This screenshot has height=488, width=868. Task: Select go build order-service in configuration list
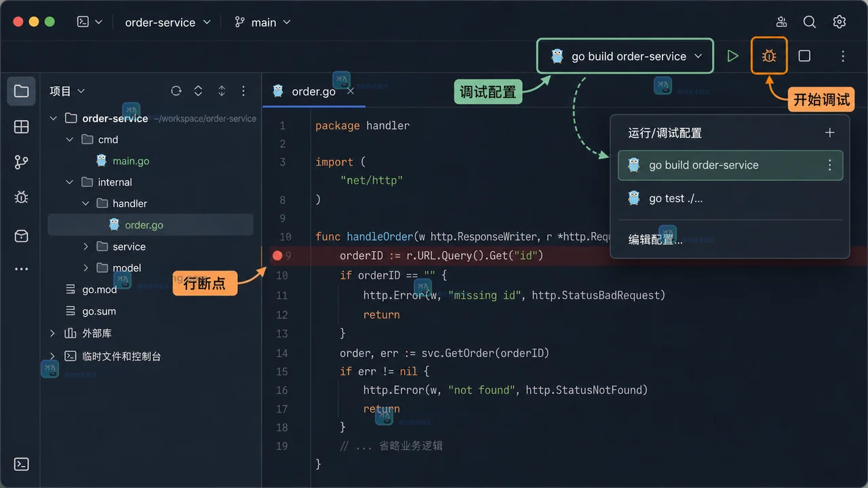[730, 165]
